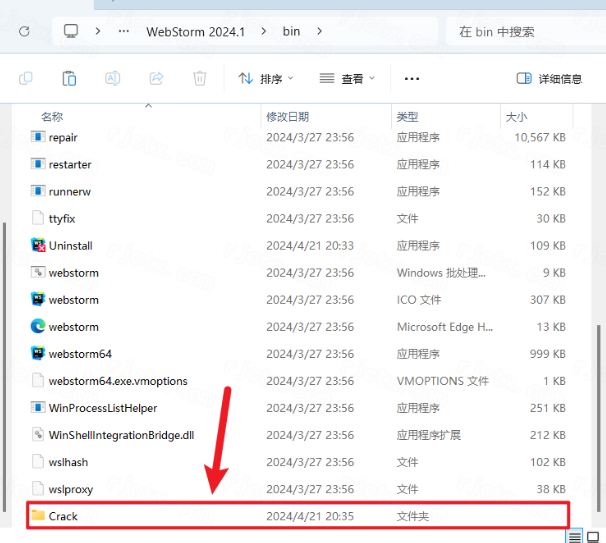Open the WebStorm 2024.1 breadcrumb segment
The width and height of the screenshot is (606, 543).
click(196, 32)
